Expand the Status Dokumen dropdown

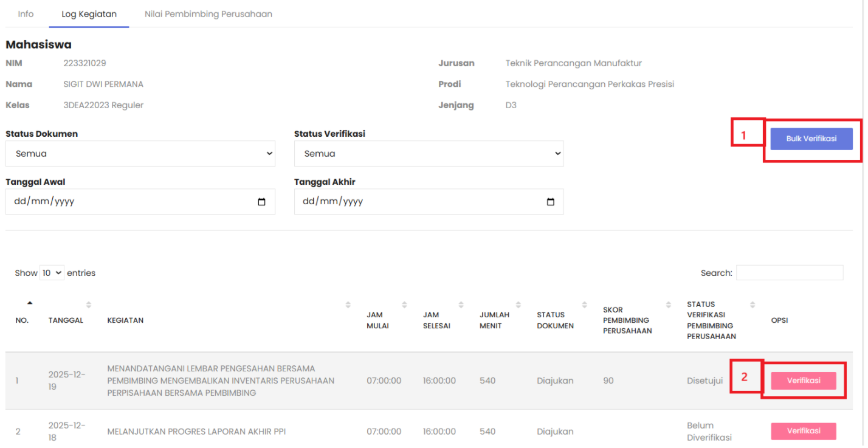pyautogui.click(x=140, y=154)
